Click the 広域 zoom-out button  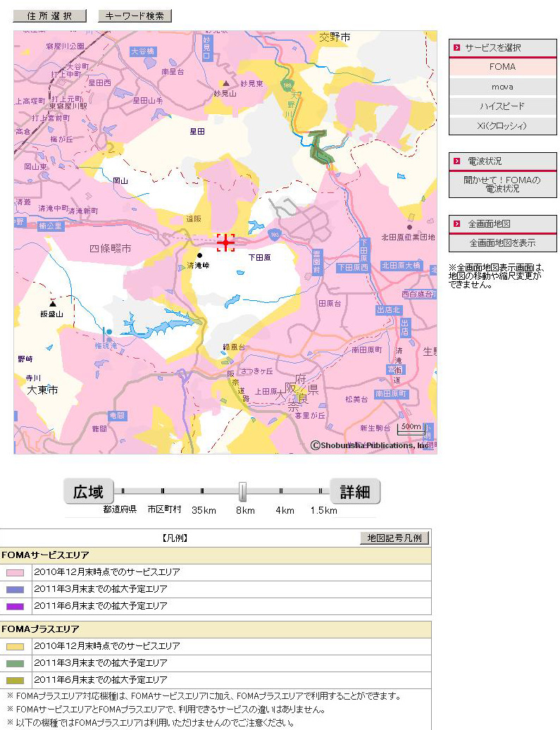coord(89,492)
